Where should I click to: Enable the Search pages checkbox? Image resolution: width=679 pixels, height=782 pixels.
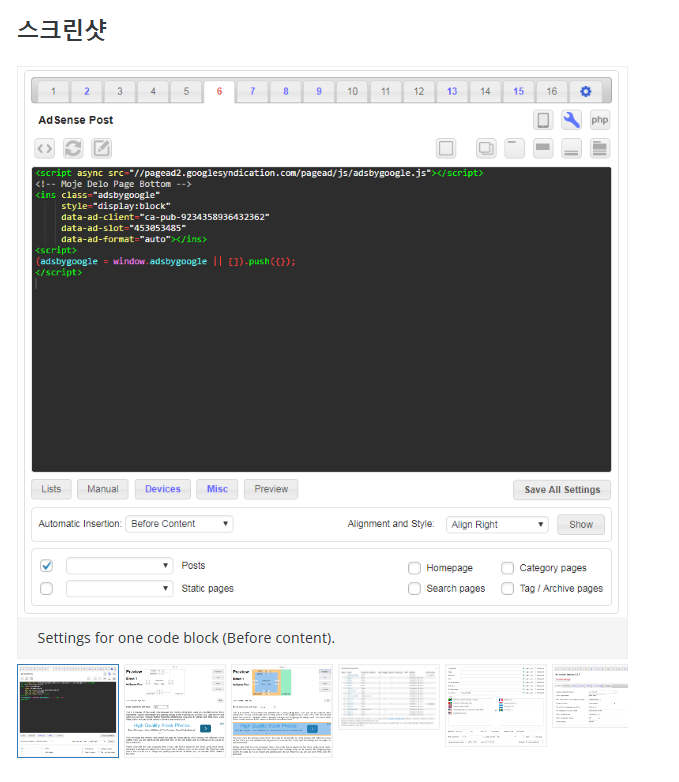pyautogui.click(x=414, y=588)
